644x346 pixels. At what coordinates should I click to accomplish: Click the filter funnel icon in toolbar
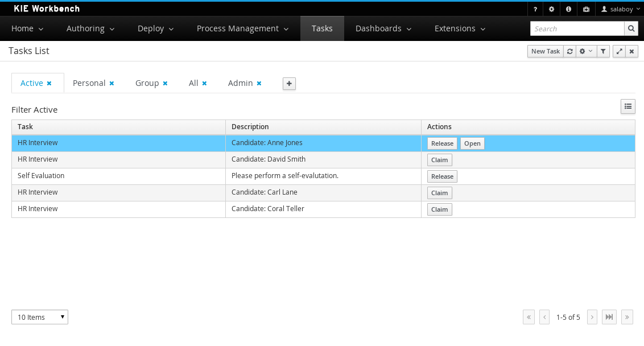coord(603,51)
